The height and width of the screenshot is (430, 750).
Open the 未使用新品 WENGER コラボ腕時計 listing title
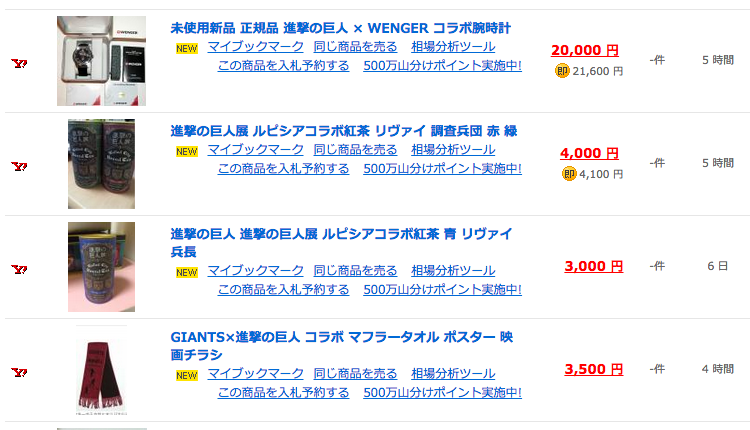click(340, 28)
